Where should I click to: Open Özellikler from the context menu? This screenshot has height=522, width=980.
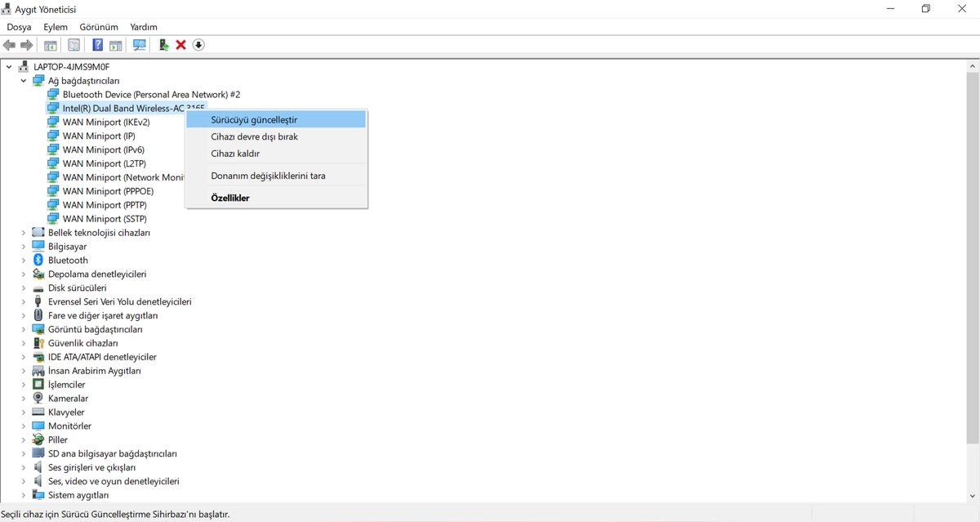click(229, 198)
